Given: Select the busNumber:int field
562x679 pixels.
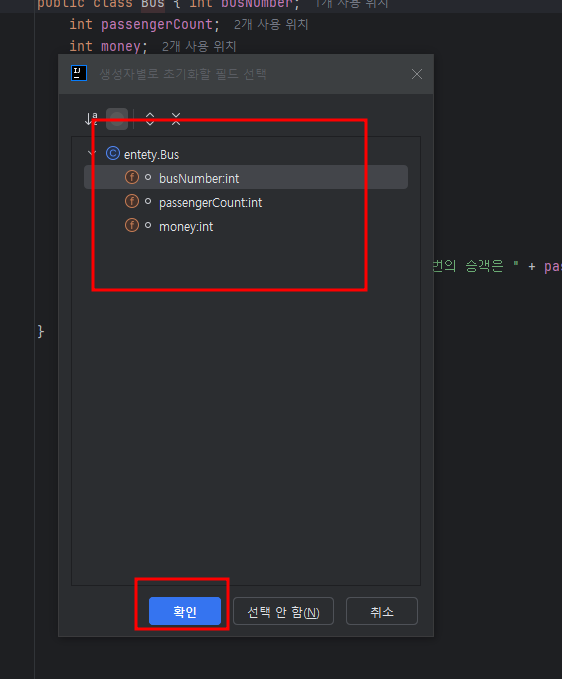Looking at the screenshot, I should pos(246,178).
